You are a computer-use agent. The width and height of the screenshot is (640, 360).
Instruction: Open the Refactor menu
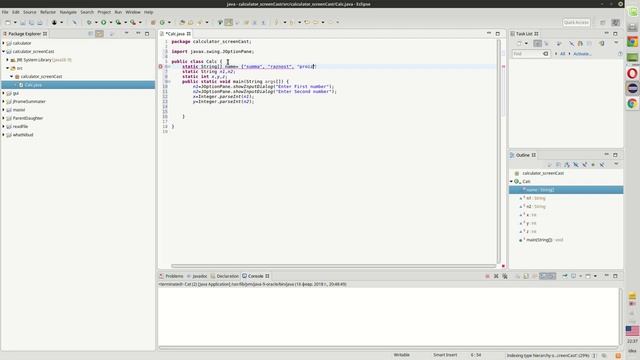click(48, 12)
